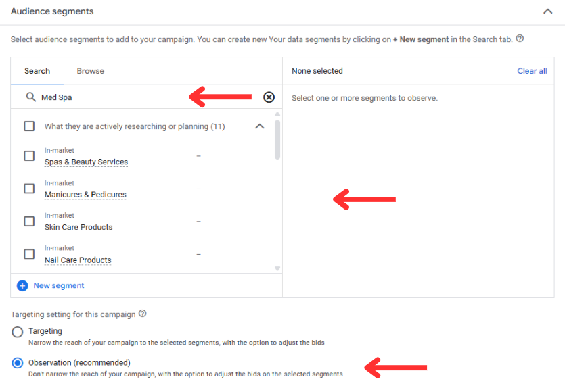Viewport: 565px width, 392px height.
Task: Choose the Targeting radio option
Action: [x=18, y=332]
